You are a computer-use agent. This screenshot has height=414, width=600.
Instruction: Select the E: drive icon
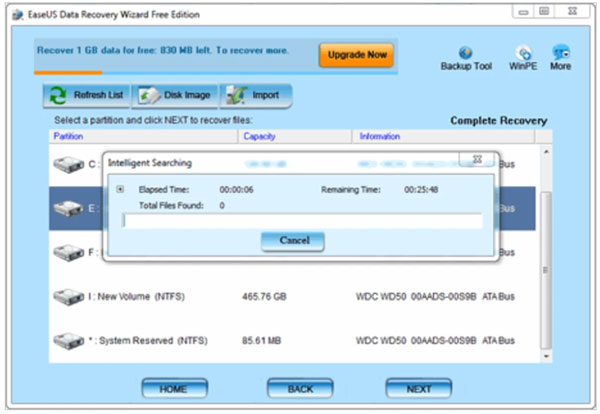[68, 209]
